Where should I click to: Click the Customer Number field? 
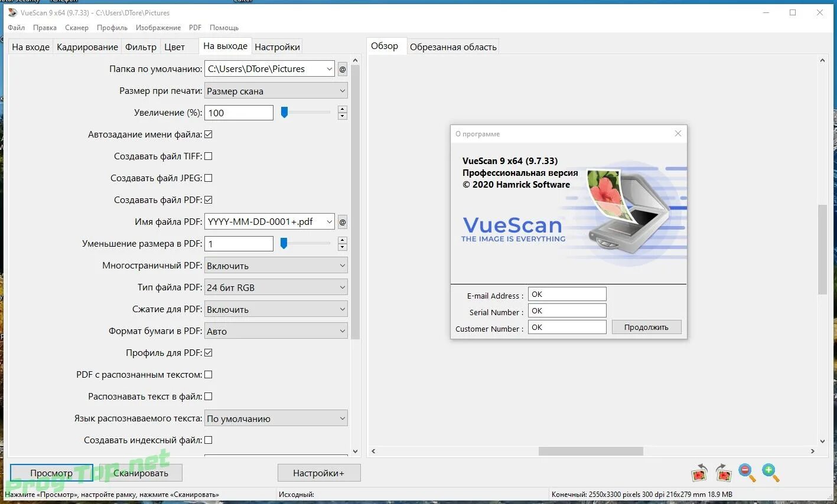click(567, 327)
